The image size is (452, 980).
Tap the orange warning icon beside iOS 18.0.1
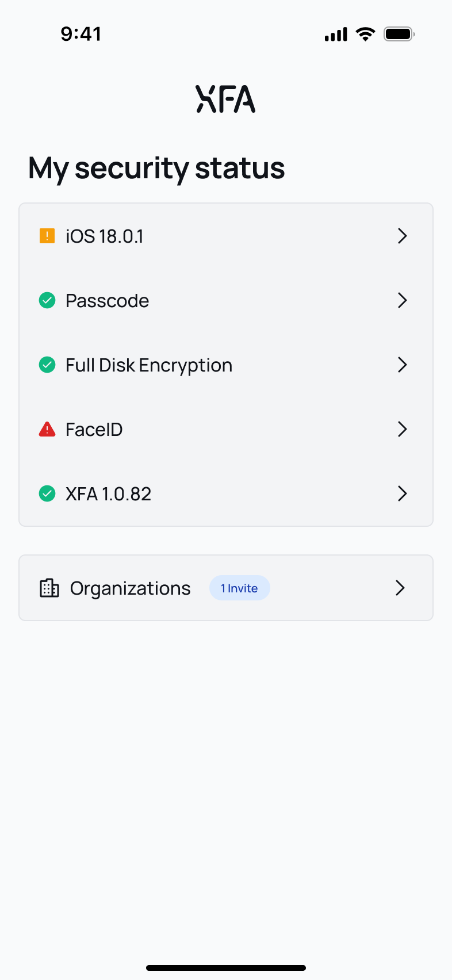[47, 236]
